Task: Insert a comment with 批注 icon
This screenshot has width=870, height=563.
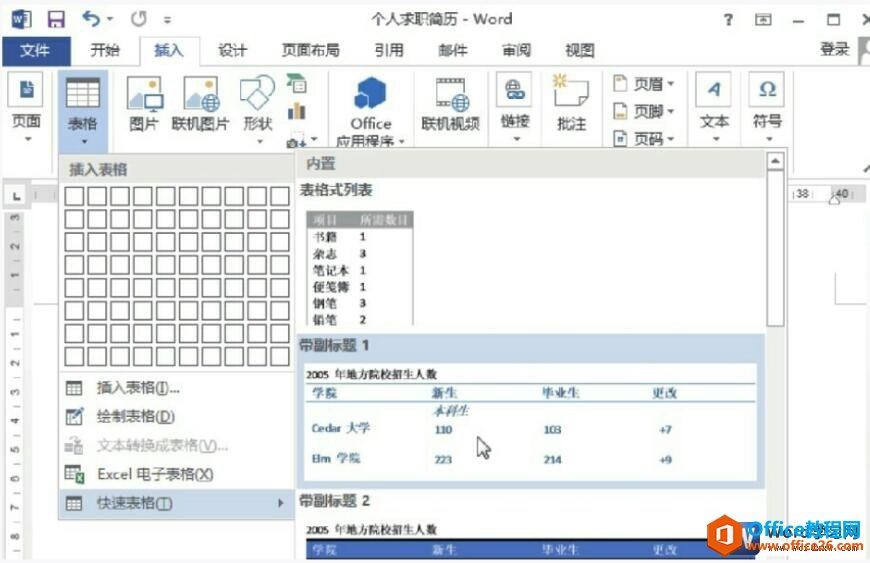Action: [571, 103]
